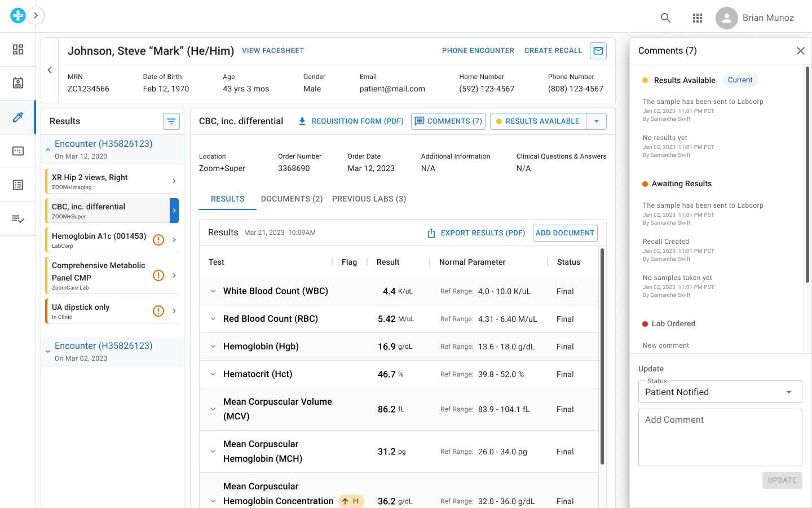Click the blue plus app logo
This screenshot has height=508, width=812.
(x=18, y=15)
